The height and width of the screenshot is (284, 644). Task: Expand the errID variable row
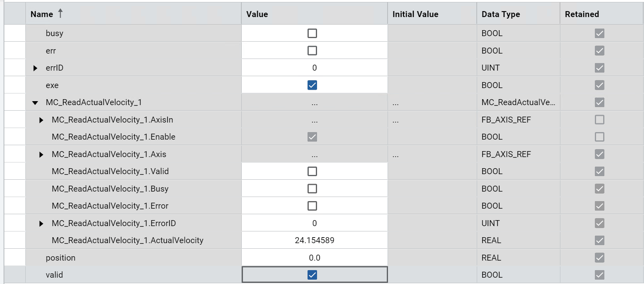[35, 68]
